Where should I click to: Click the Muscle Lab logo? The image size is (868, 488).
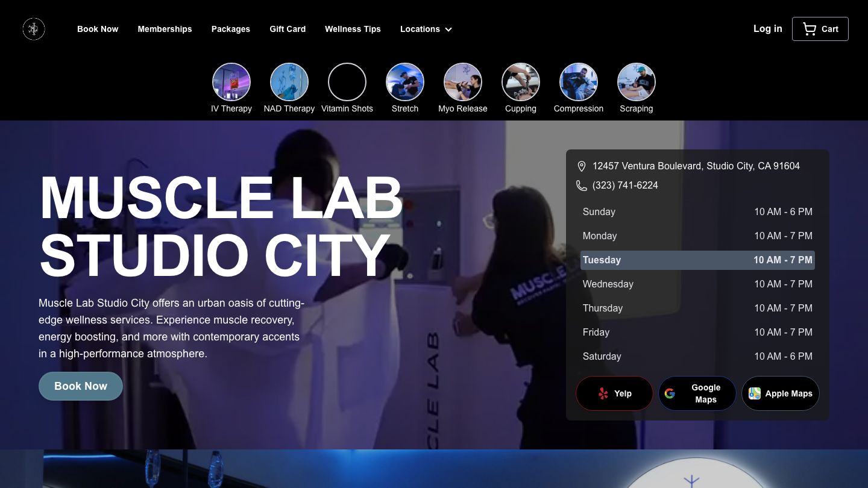tap(34, 29)
